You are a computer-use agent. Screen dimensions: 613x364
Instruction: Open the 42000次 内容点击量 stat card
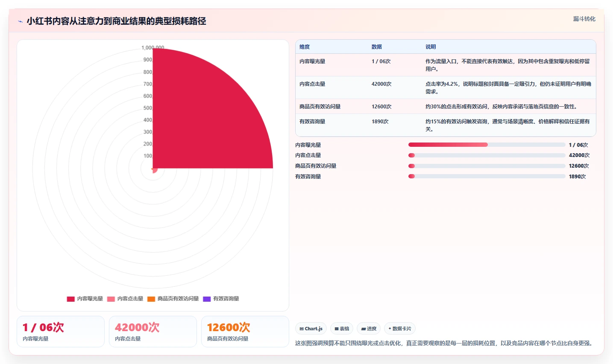(153, 332)
